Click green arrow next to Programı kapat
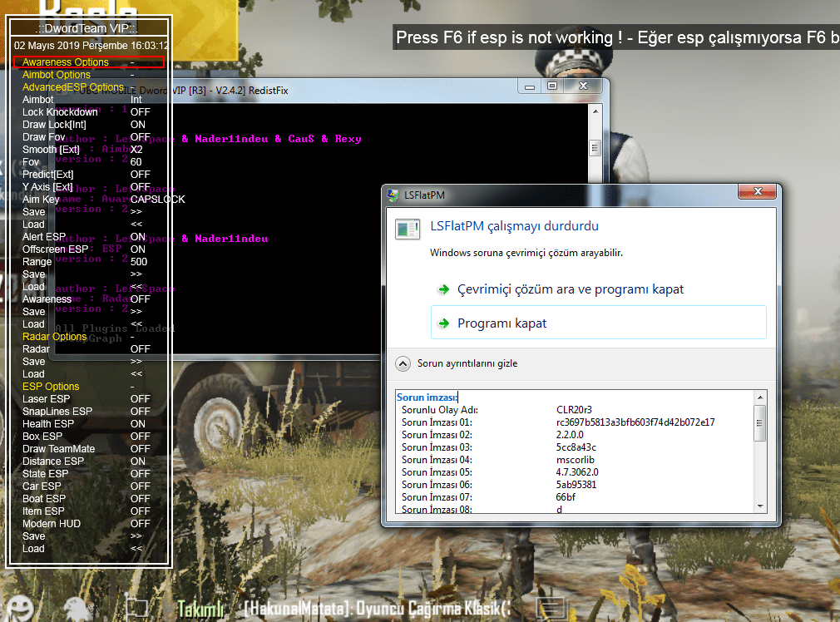Viewport: 840px width, 622px height. (443, 323)
